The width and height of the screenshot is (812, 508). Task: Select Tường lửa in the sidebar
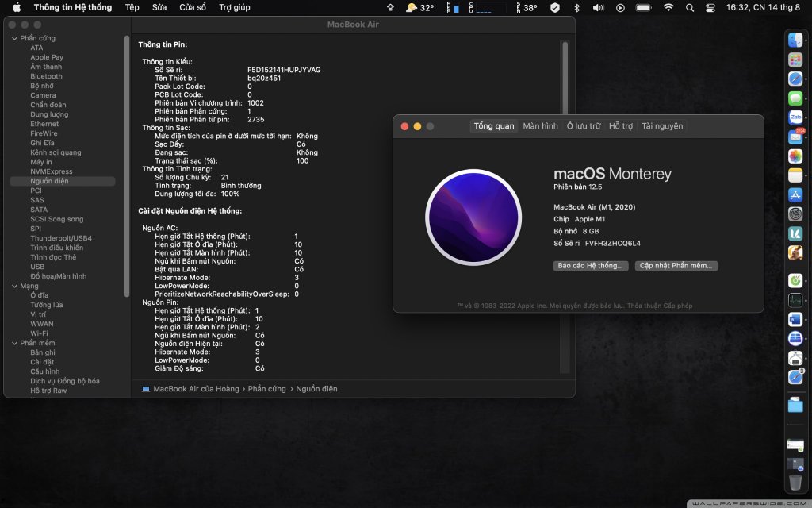coord(47,305)
